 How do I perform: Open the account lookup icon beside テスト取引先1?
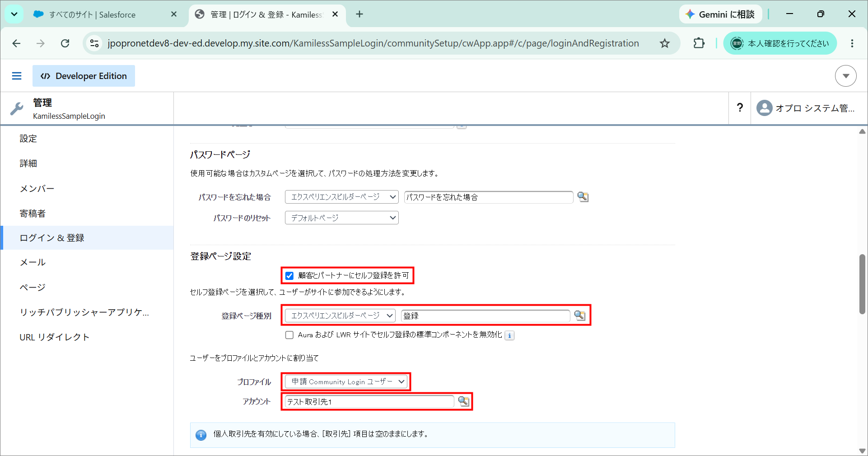point(463,401)
